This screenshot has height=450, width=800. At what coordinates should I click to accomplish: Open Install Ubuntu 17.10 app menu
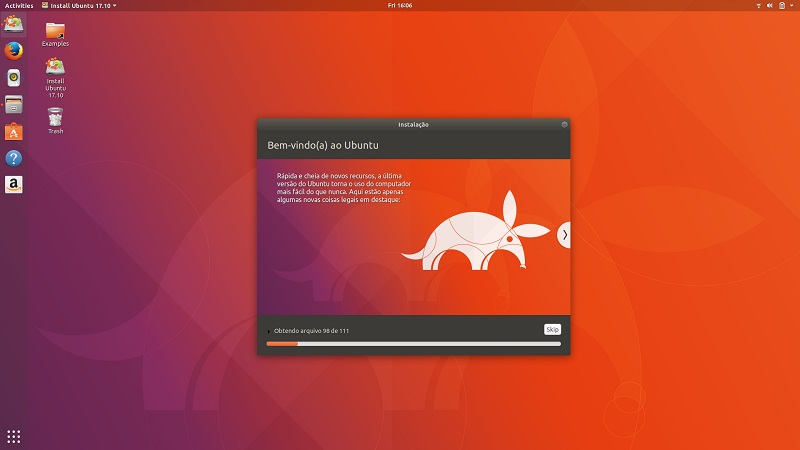[79, 5]
